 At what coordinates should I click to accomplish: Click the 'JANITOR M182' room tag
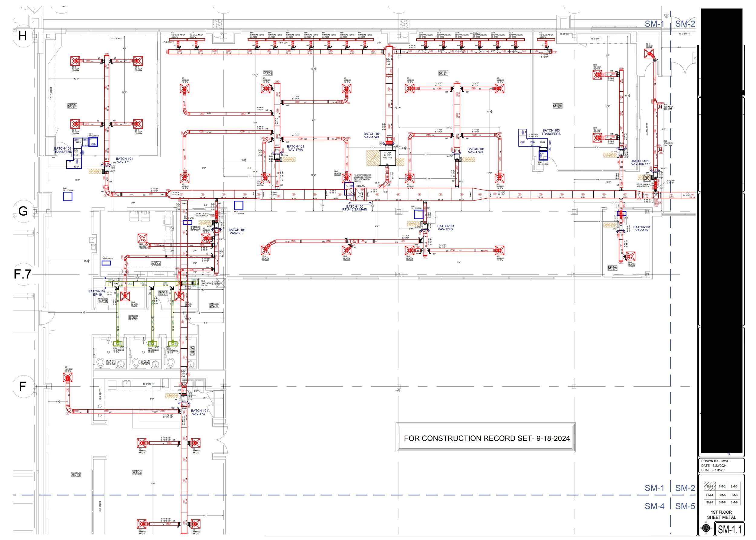click(x=214, y=305)
